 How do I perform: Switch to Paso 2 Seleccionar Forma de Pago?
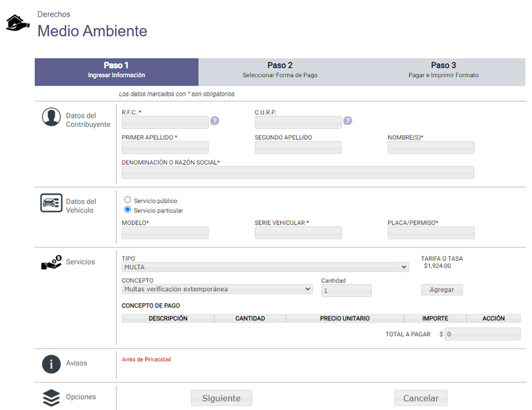click(x=280, y=70)
